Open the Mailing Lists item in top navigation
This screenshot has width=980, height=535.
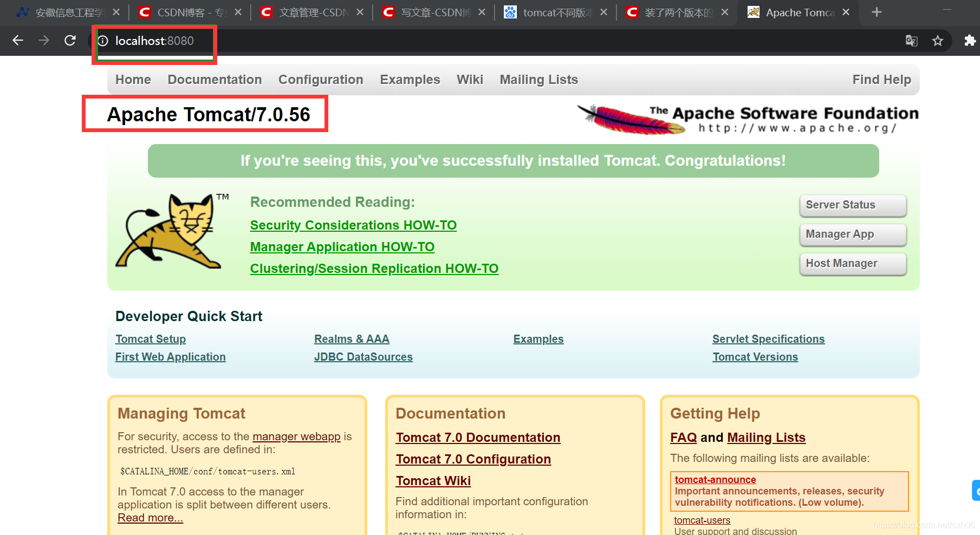click(539, 80)
